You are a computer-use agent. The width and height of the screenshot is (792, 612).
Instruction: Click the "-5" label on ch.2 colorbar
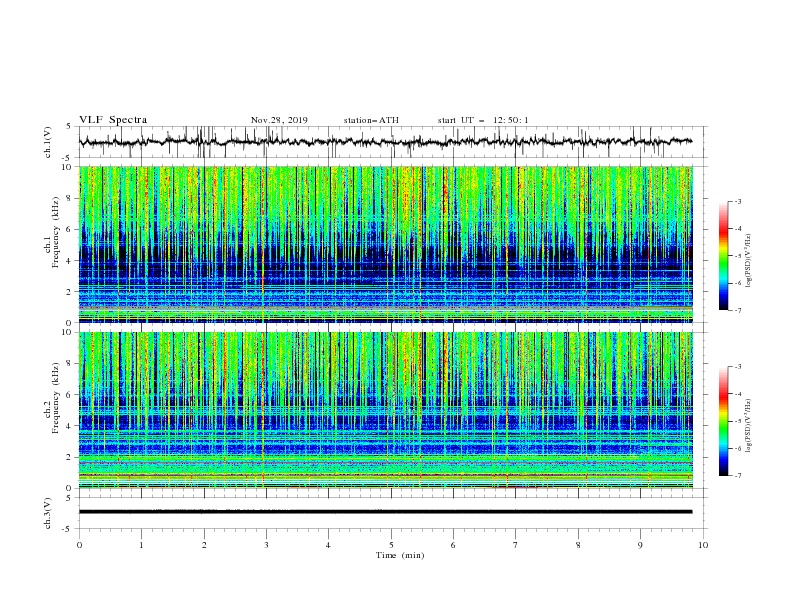[738, 421]
